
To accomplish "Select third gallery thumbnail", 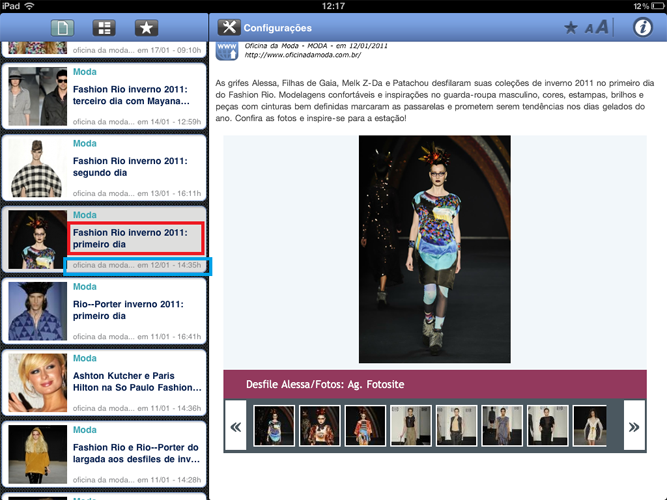I will 365,426.
